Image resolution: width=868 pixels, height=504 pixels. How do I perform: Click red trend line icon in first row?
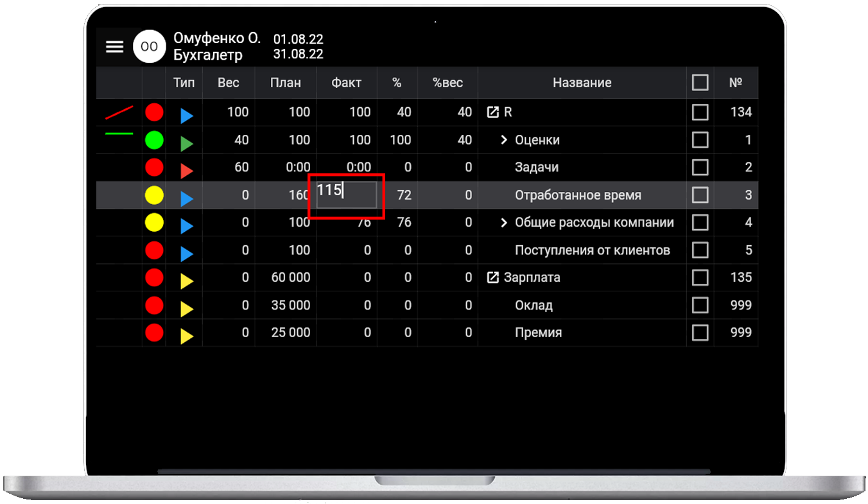coord(119,113)
